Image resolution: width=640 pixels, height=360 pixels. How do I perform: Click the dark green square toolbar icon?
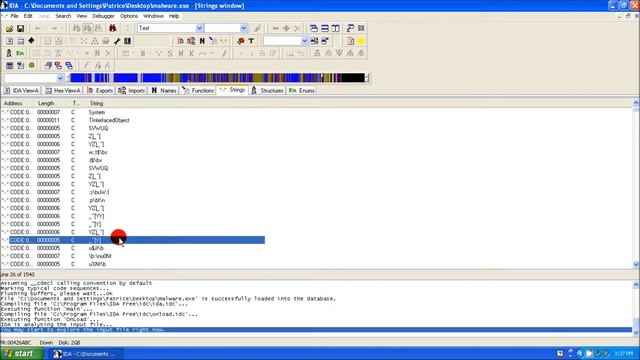[127, 41]
